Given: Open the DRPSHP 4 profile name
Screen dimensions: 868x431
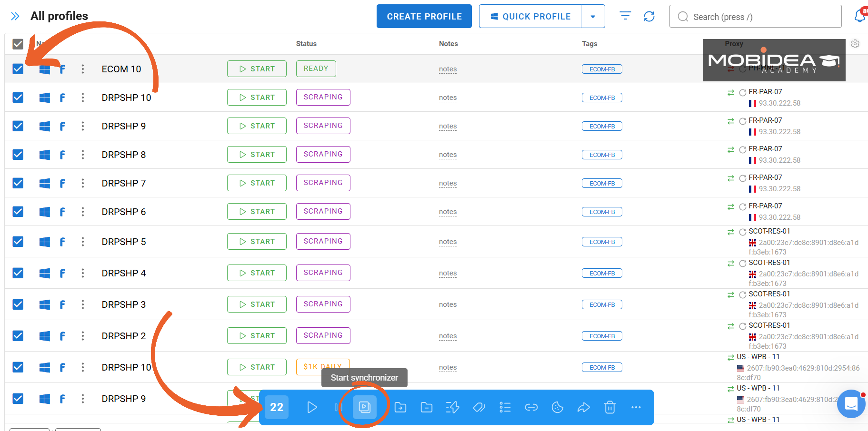Looking at the screenshot, I should click(x=124, y=273).
